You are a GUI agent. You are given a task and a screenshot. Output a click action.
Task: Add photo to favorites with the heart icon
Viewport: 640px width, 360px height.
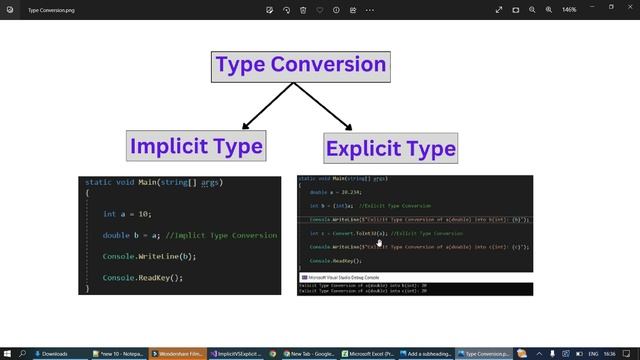pos(320,10)
